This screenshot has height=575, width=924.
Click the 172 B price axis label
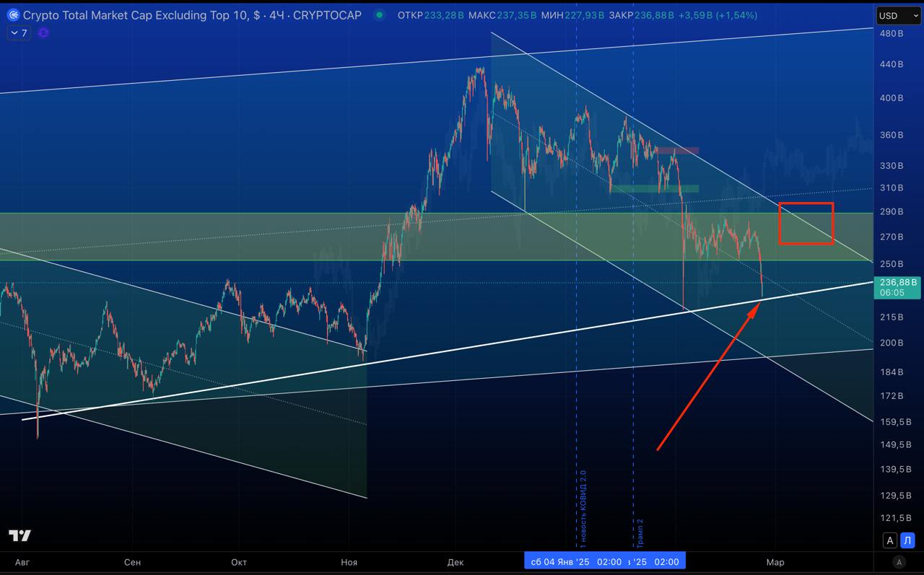click(x=892, y=395)
